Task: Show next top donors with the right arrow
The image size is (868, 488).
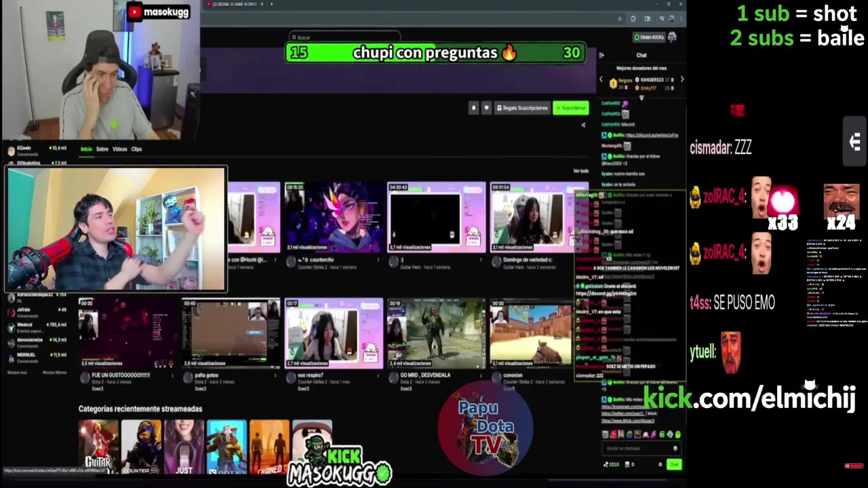Action: click(x=682, y=79)
